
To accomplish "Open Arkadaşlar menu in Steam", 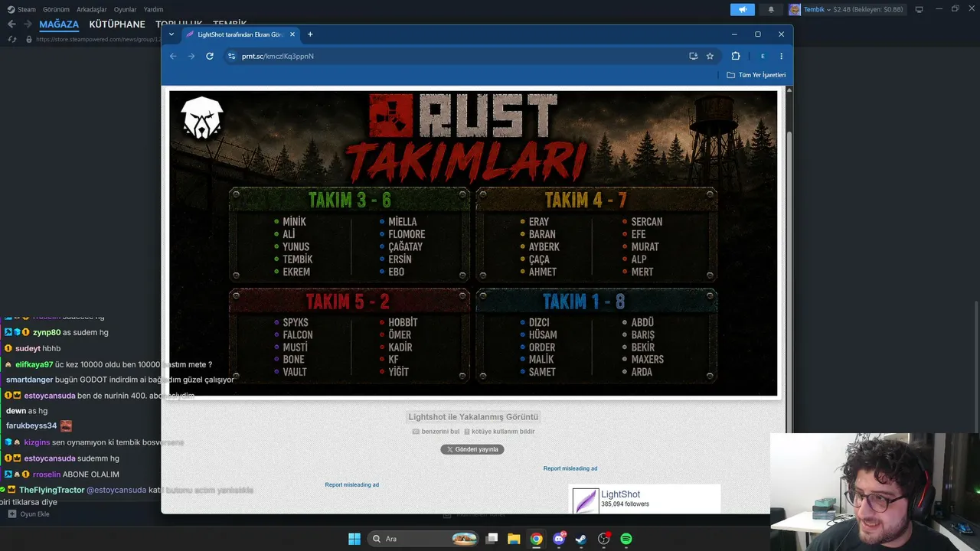I will pos(92,9).
